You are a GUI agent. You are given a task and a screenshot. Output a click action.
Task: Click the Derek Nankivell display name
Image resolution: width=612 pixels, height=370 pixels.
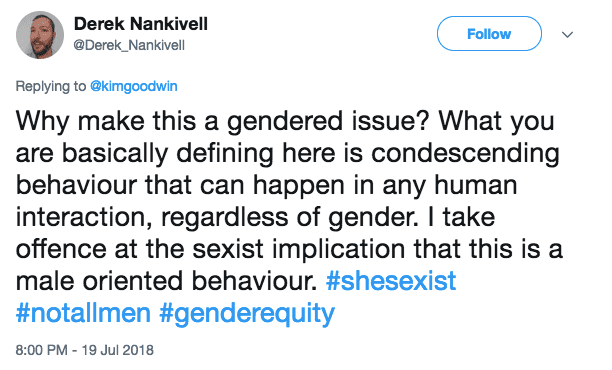[x=141, y=24]
